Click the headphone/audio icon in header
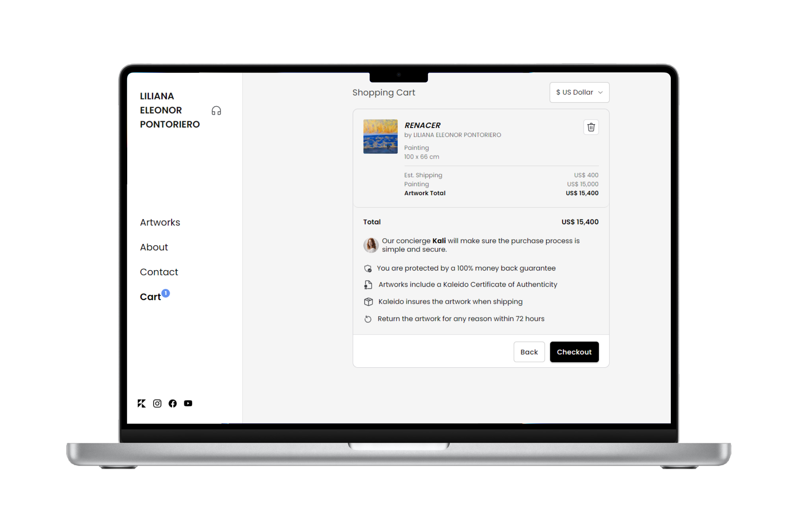Screen dimensions: 798x532 216,111
